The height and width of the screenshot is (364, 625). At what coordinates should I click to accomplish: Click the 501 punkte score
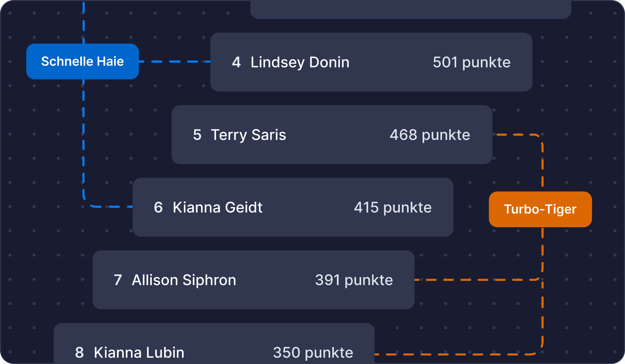point(471,62)
